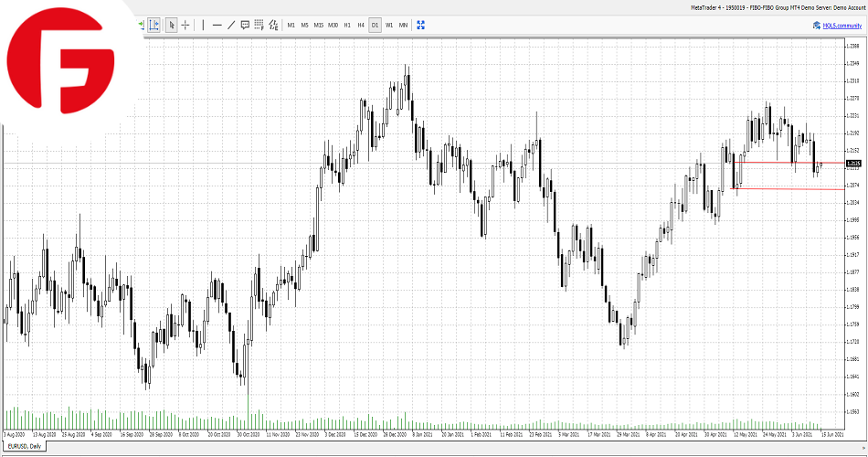Viewport: 868px width, 457px height.
Task: Select the cursor arrow tool
Action: [171, 25]
